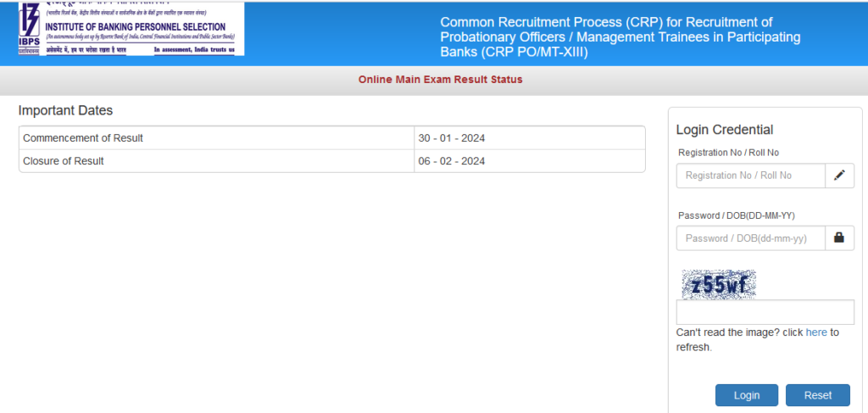Select the '30 - 01 - 2024' date cell

pyautogui.click(x=530, y=138)
